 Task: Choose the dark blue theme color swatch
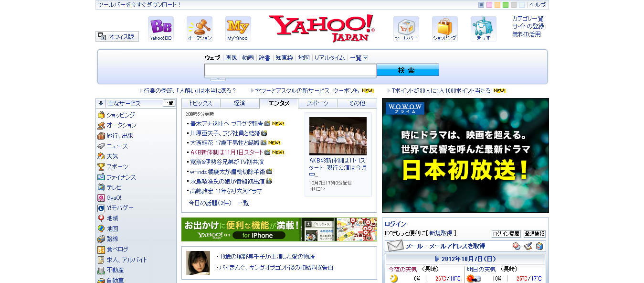coord(481,5)
